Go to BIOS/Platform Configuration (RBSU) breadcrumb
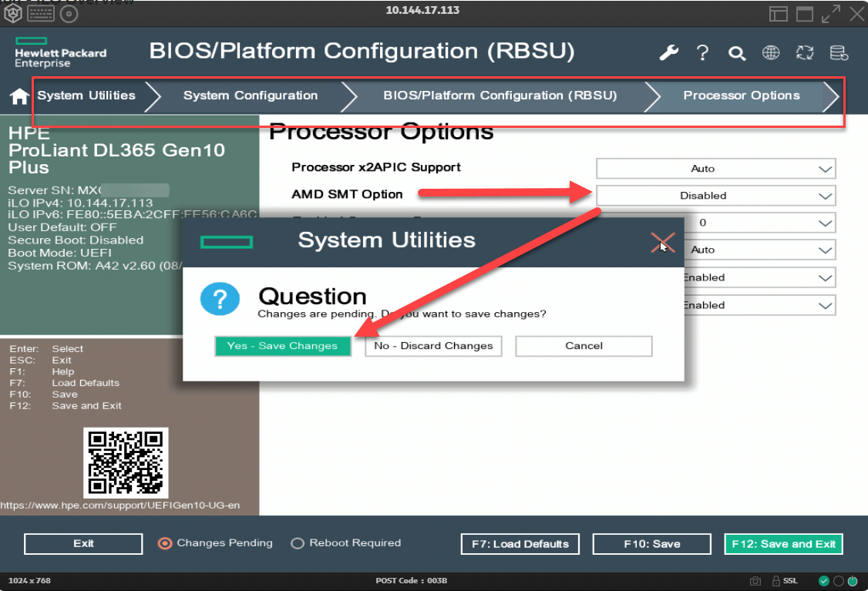 click(x=500, y=96)
